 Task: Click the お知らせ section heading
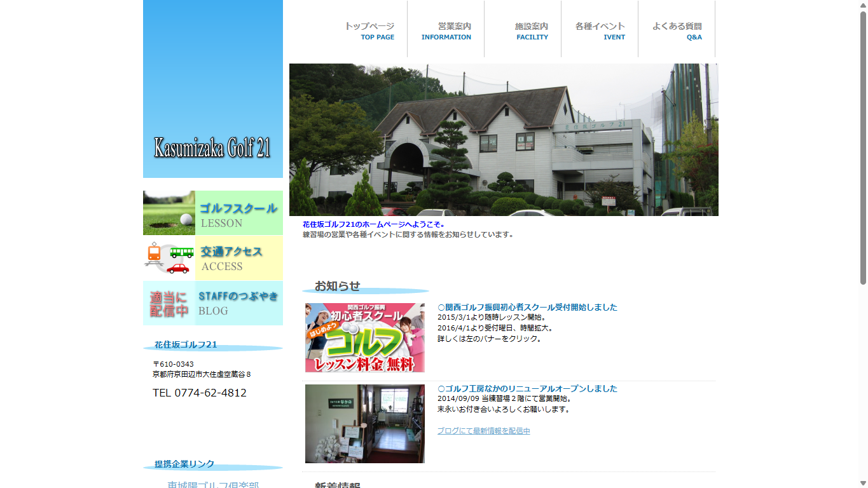(x=337, y=286)
